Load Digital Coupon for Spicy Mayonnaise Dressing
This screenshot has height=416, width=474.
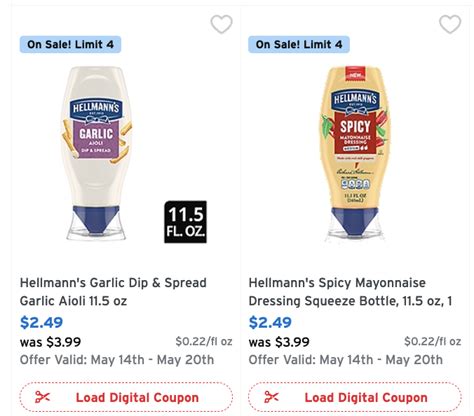[x=355, y=397]
